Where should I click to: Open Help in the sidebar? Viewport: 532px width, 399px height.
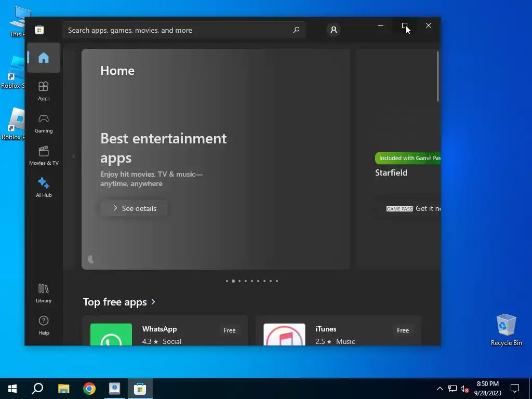[44, 325]
